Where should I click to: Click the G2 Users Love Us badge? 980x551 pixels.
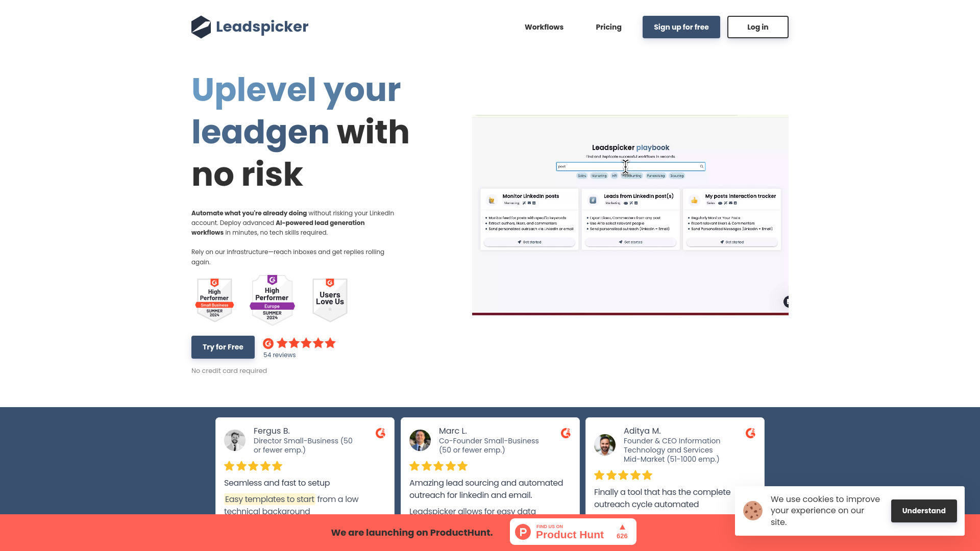pyautogui.click(x=329, y=297)
